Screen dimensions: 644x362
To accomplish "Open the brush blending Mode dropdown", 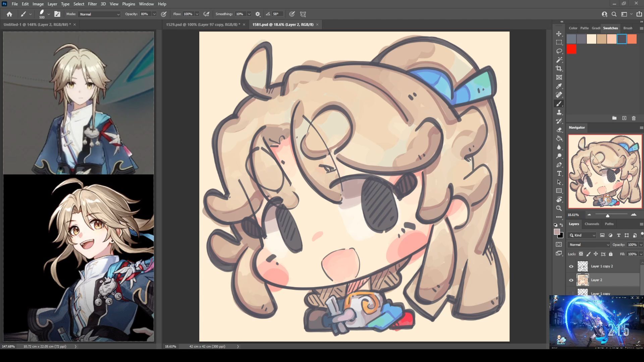I will point(99,14).
